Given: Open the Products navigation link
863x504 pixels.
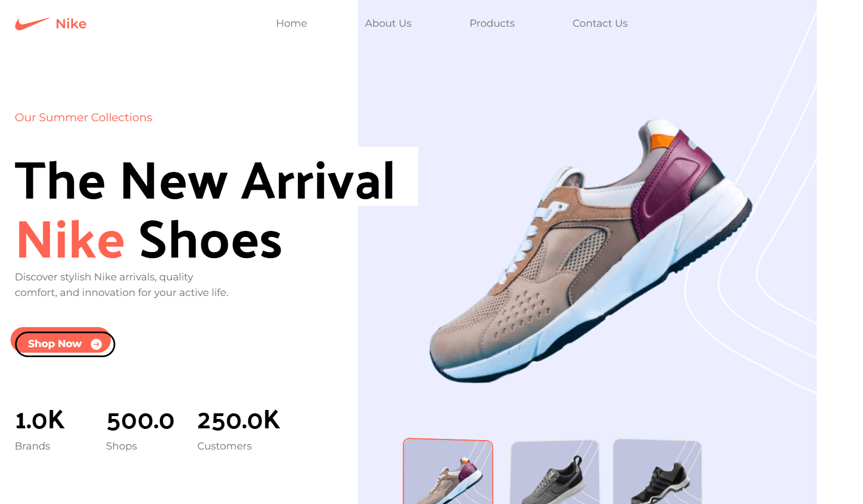Looking at the screenshot, I should pyautogui.click(x=492, y=23).
